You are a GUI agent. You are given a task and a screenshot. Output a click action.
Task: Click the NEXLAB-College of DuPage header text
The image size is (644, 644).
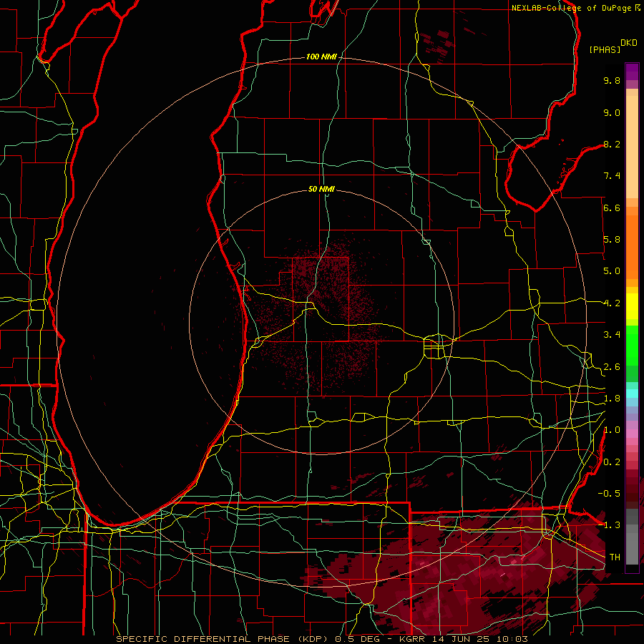coord(571,8)
